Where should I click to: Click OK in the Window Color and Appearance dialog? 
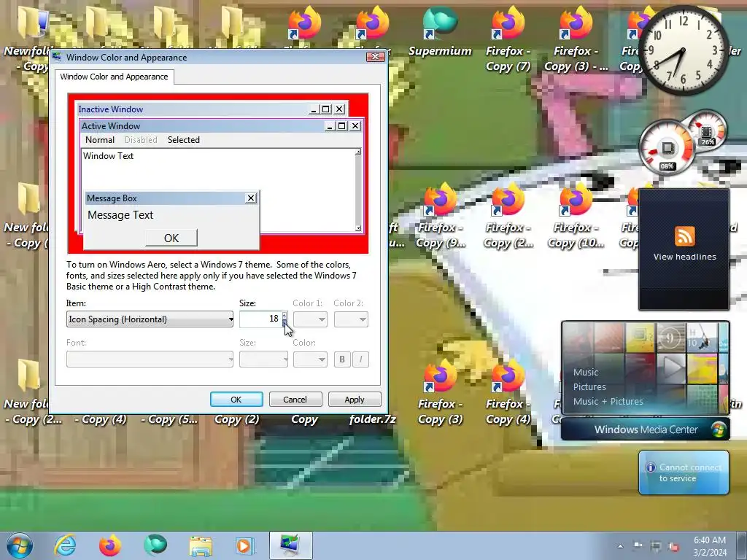click(236, 400)
